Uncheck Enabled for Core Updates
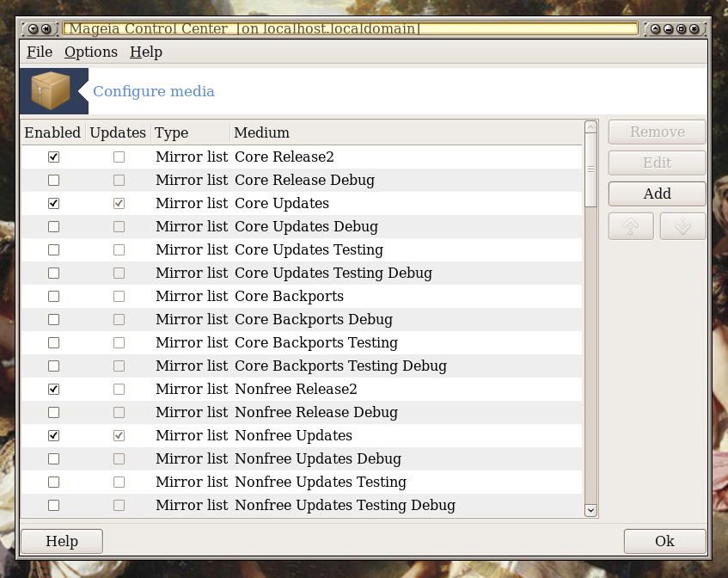728x578 pixels. click(54, 204)
